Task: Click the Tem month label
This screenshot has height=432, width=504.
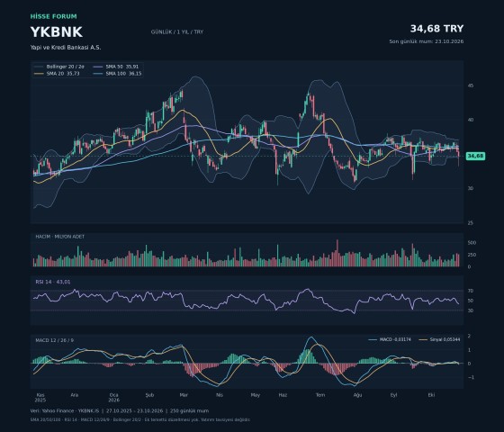Action: click(x=320, y=395)
